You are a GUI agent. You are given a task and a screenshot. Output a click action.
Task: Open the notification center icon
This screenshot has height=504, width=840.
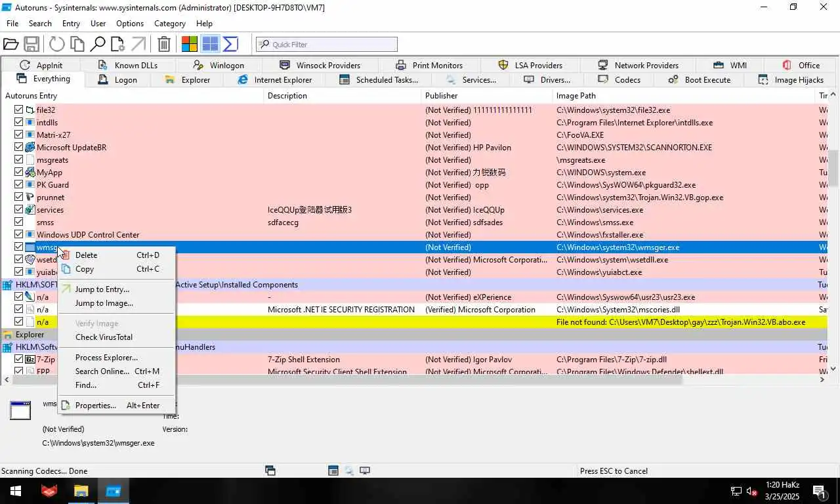(x=818, y=491)
